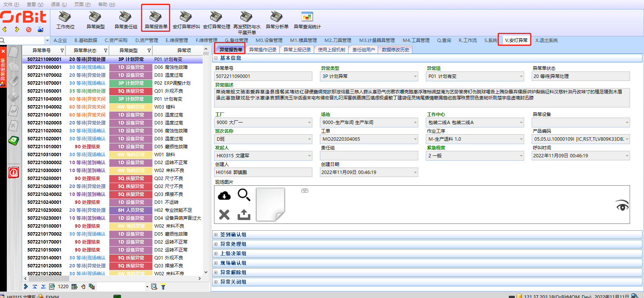Open the F.维修管理 menu
The width and height of the screenshot is (644, 298).
pyautogui.click(x=206, y=40)
